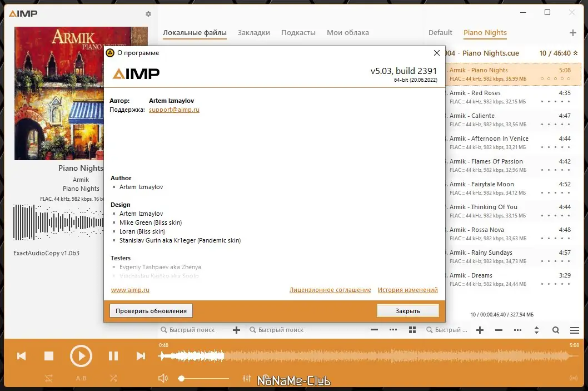Select track Armik - Red Roses

coord(513,97)
